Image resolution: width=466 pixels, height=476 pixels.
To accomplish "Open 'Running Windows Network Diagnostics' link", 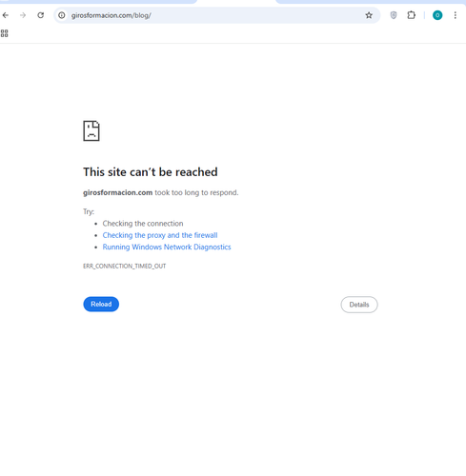I will (167, 247).
